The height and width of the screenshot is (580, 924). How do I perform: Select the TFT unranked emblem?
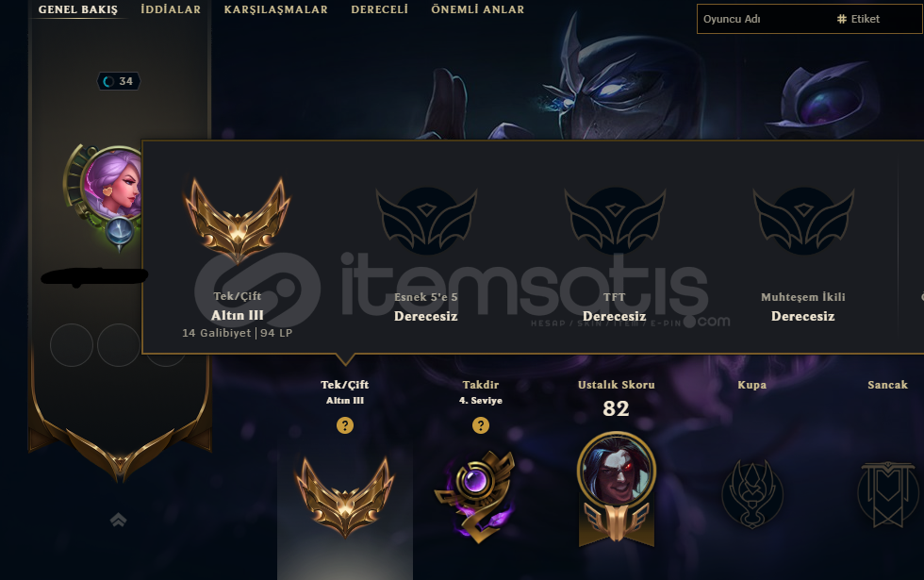pyautogui.click(x=615, y=221)
